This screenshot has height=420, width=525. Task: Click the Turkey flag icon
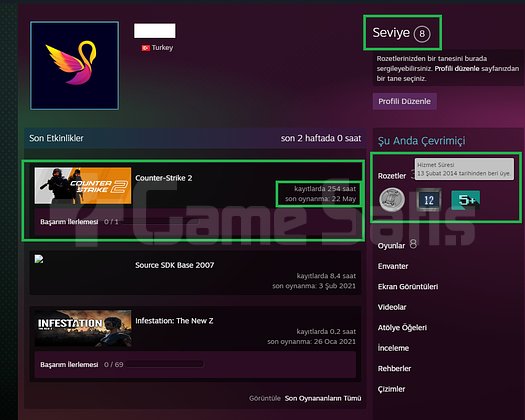coord(146,48)
